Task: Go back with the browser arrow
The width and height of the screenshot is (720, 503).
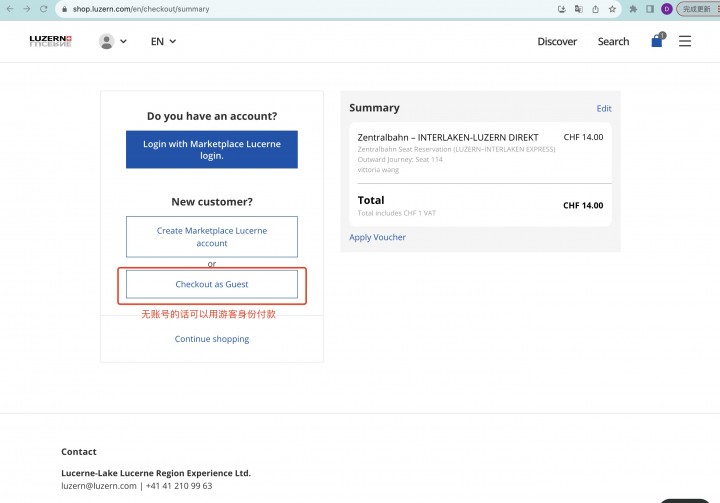Action: point(10,9)
